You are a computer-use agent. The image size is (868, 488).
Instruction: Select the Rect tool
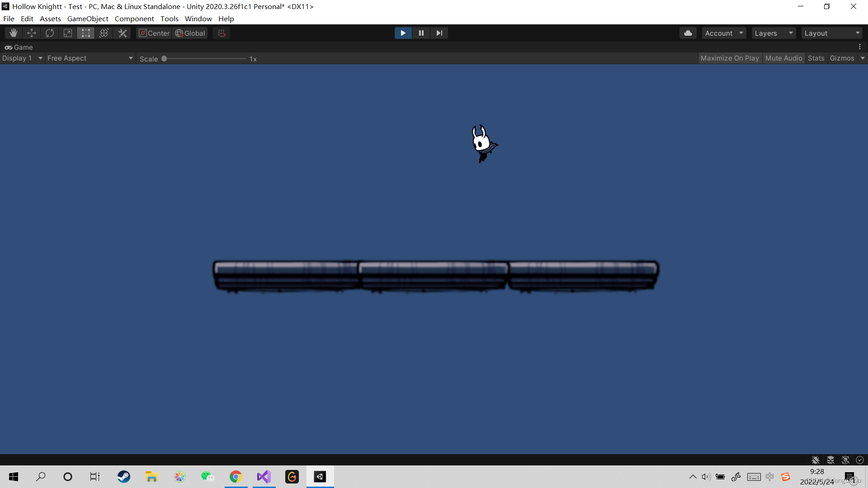pos(86,33)
